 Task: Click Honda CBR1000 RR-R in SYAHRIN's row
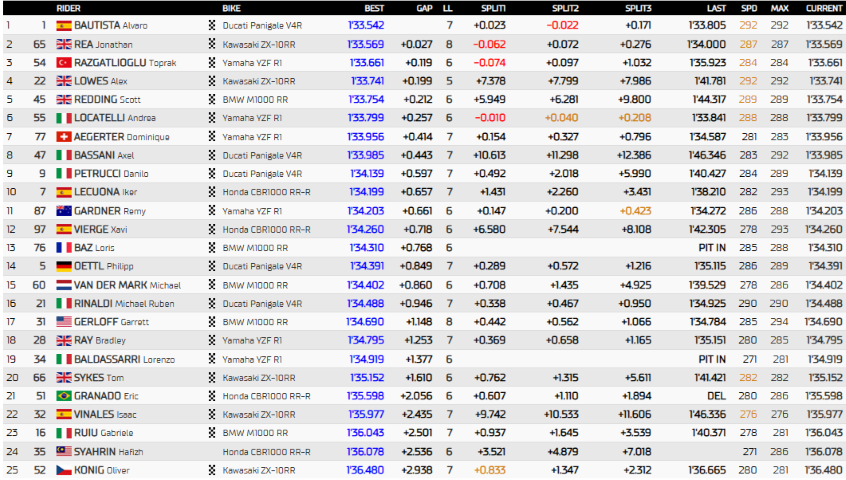point(267,451)
